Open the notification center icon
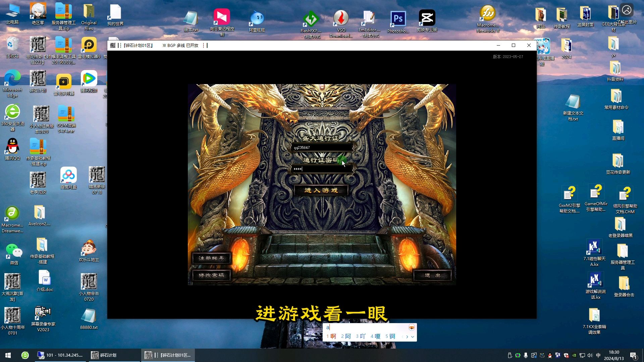 (633, 355)
